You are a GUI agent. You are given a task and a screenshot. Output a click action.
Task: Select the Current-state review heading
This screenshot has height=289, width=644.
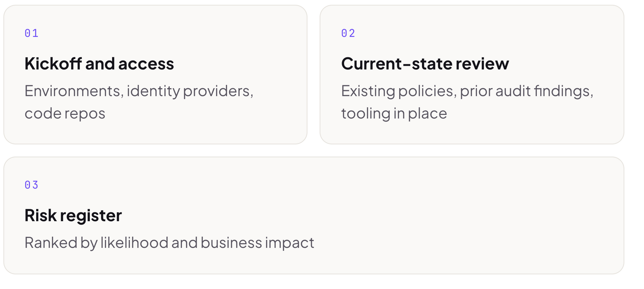coord(425,63)
